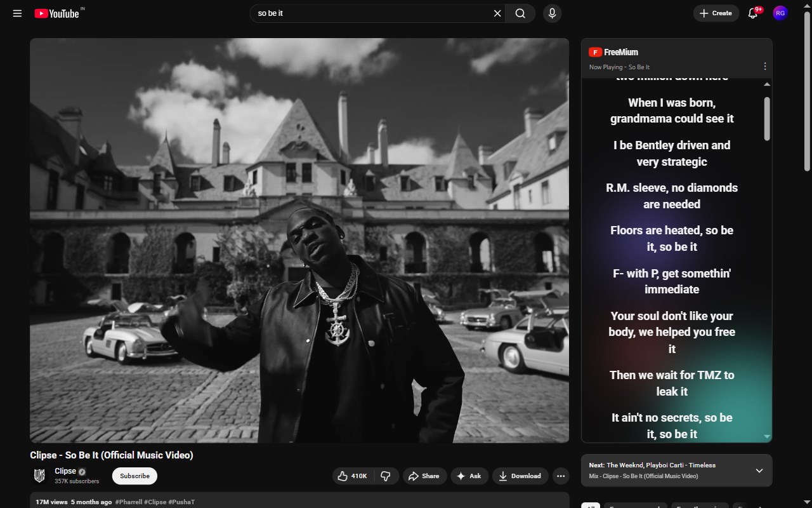Click lyric 'R.M. sleeve, no diamonds are needed'
This screenshot has width=812, height=508.
(672, 196)
